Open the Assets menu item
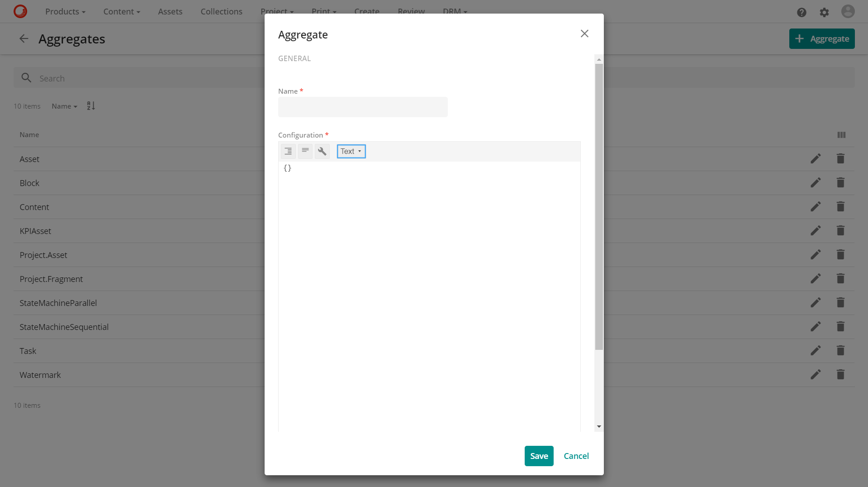Viewport: 868px width, 487px height. [170, 11]
